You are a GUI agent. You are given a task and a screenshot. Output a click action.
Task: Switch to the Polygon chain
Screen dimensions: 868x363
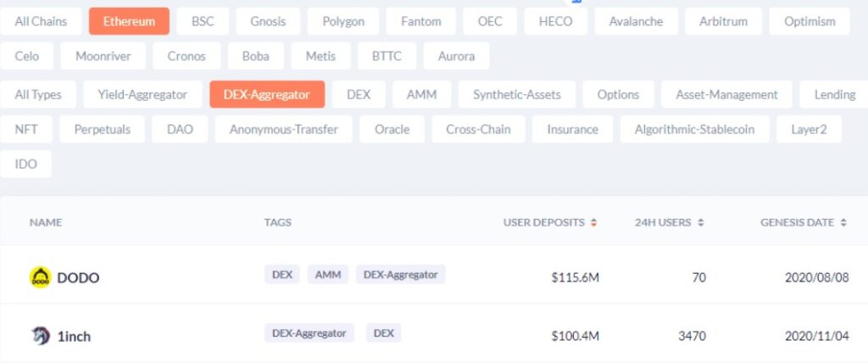click(x=343, y=21)
